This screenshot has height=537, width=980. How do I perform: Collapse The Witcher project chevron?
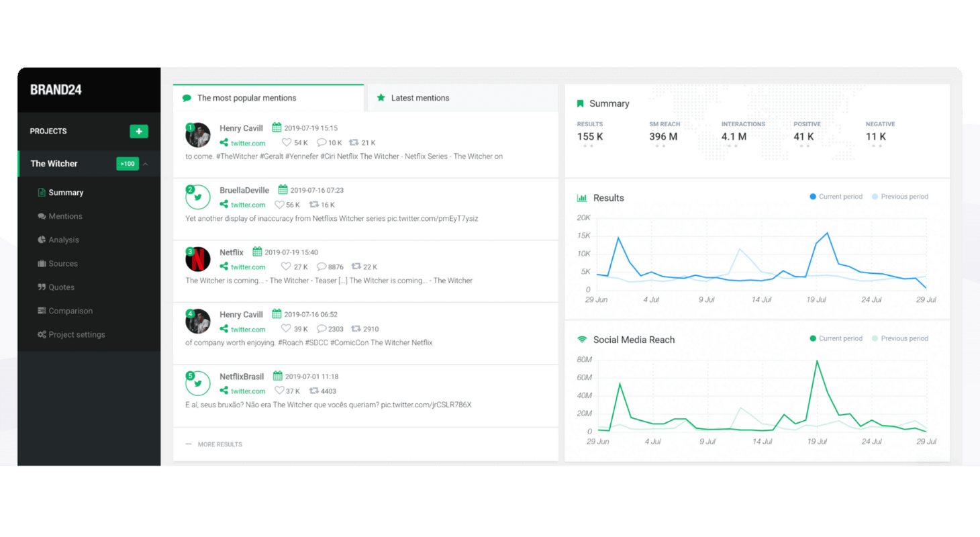coord(146,164)
